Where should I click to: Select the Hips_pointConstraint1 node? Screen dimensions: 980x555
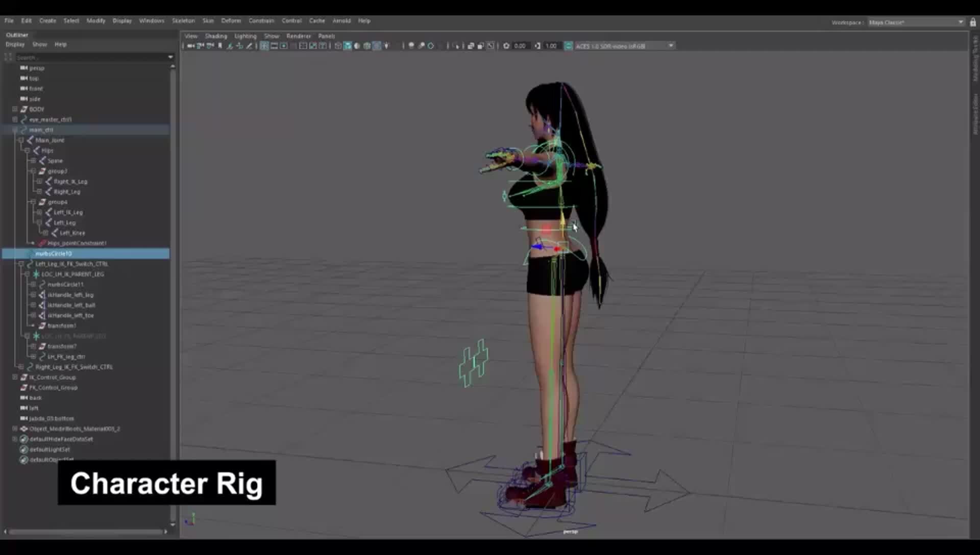point(77,243)
